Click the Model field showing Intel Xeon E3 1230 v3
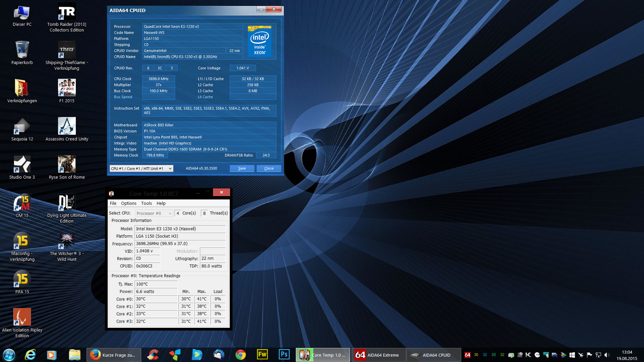The height and width of the screenshot is (362, 644). pos(180,229)
